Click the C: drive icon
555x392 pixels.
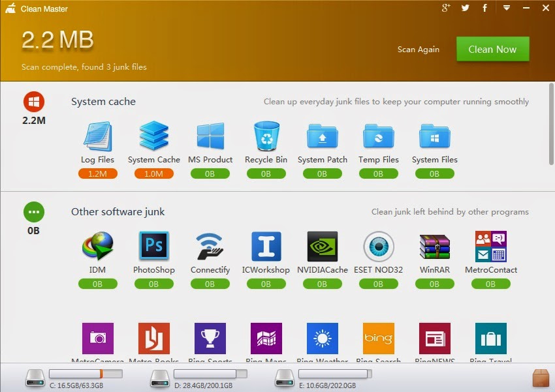(x=35, y=378)
